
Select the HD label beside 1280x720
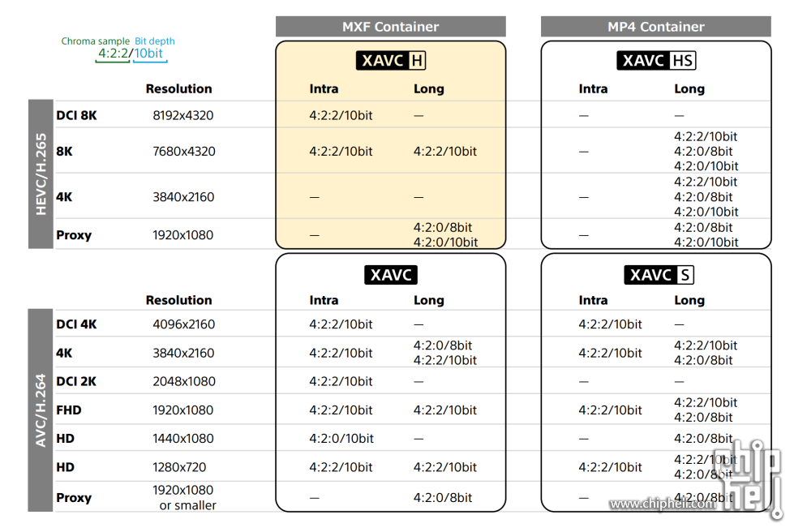coord(66,467)
